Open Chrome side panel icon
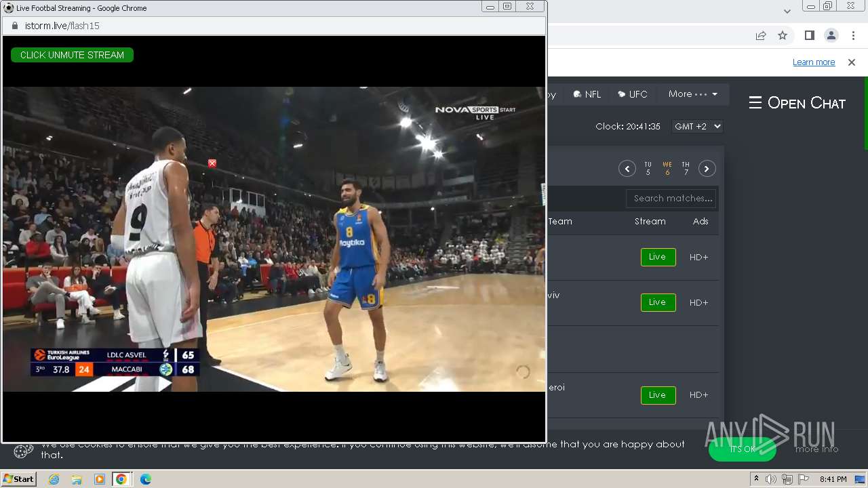 pos(809,35)
